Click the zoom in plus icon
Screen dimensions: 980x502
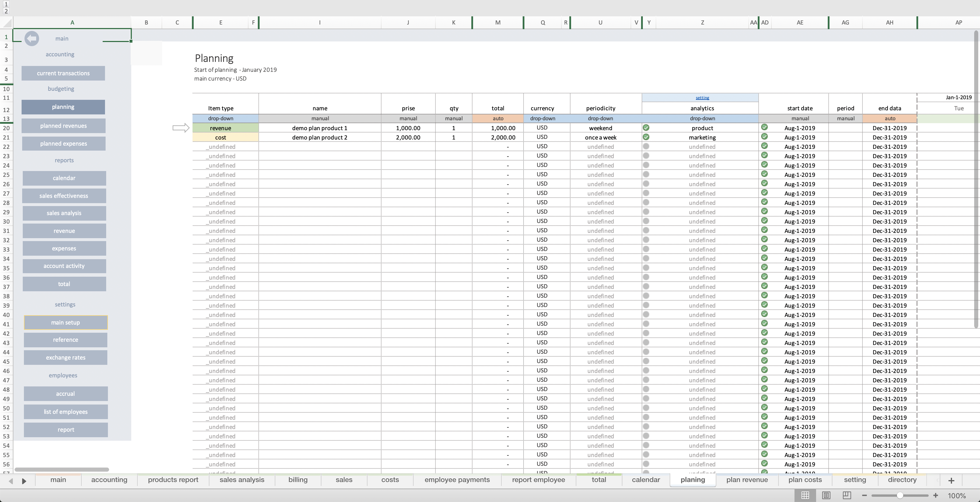(935, 496)
